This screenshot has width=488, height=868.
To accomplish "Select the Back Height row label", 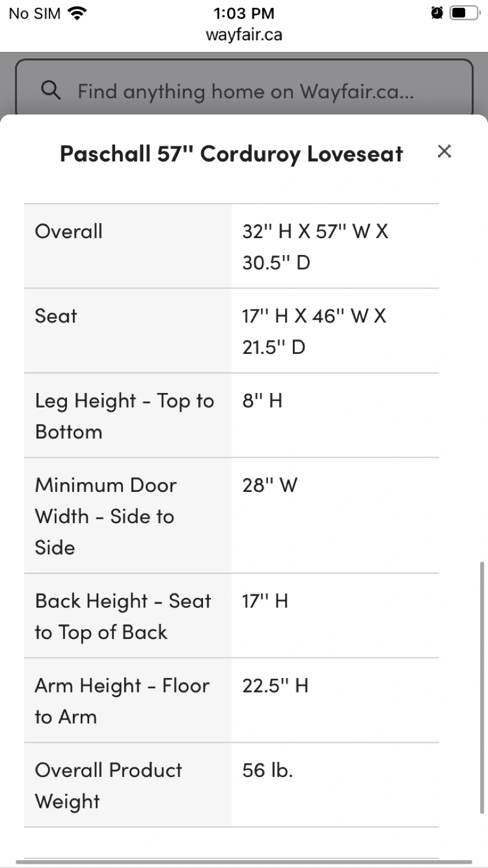I will point(123,616).
